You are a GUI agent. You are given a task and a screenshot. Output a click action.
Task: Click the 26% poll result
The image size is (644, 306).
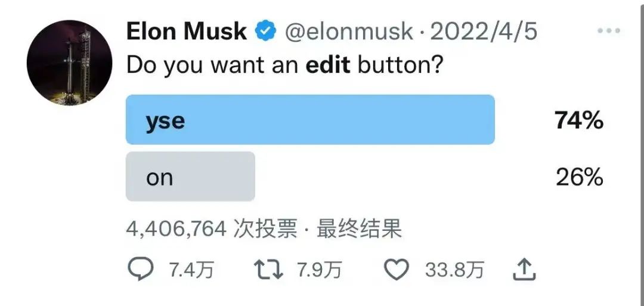click(x=579, y=177)
